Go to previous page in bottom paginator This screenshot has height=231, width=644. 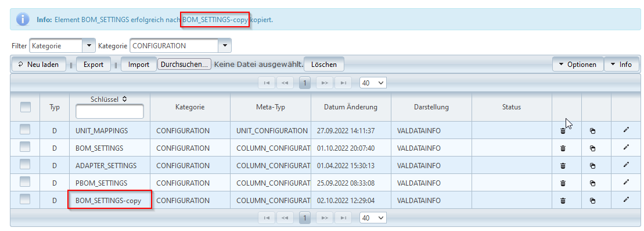[x=286, y=218]
